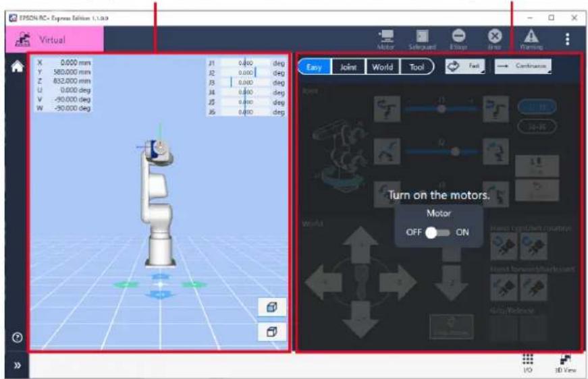Open the Fast speed dropdown

[465, 66]
